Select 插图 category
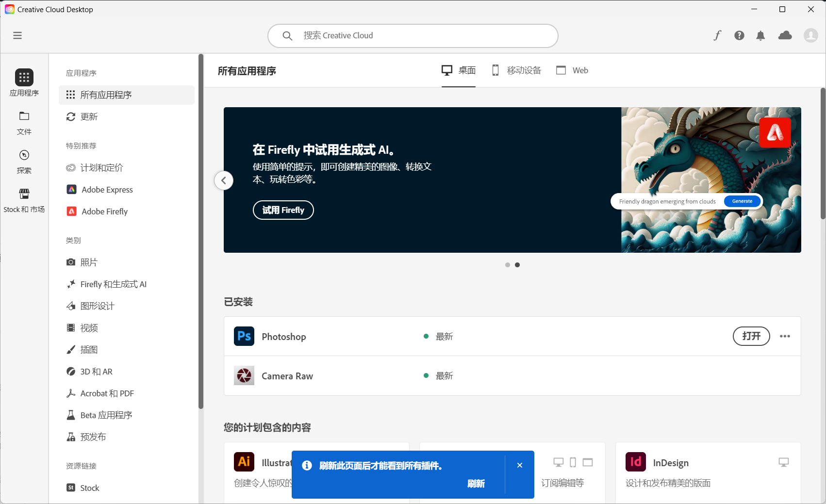Image resolution: width=826 pixels, height=504 pixels. [x=127, y=350]
